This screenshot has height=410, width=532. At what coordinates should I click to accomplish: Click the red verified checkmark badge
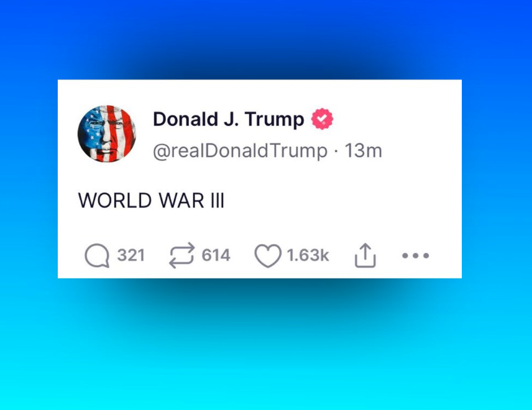click(323, 119)
